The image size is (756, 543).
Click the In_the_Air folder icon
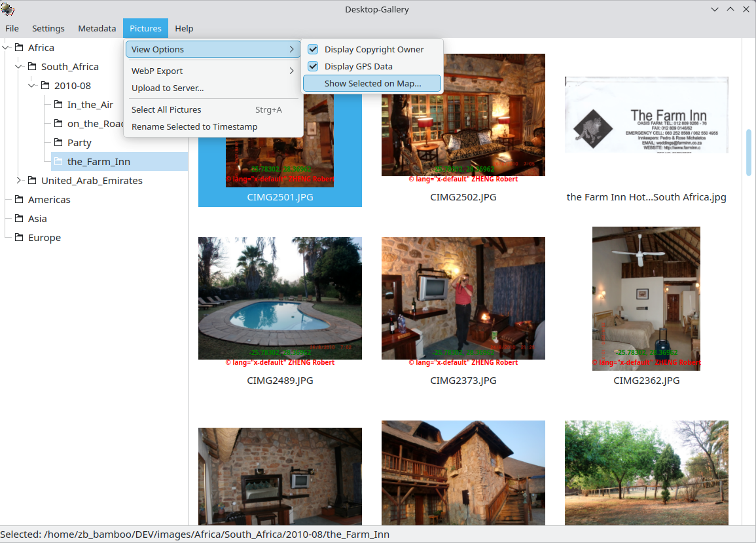tap(58, 105)
